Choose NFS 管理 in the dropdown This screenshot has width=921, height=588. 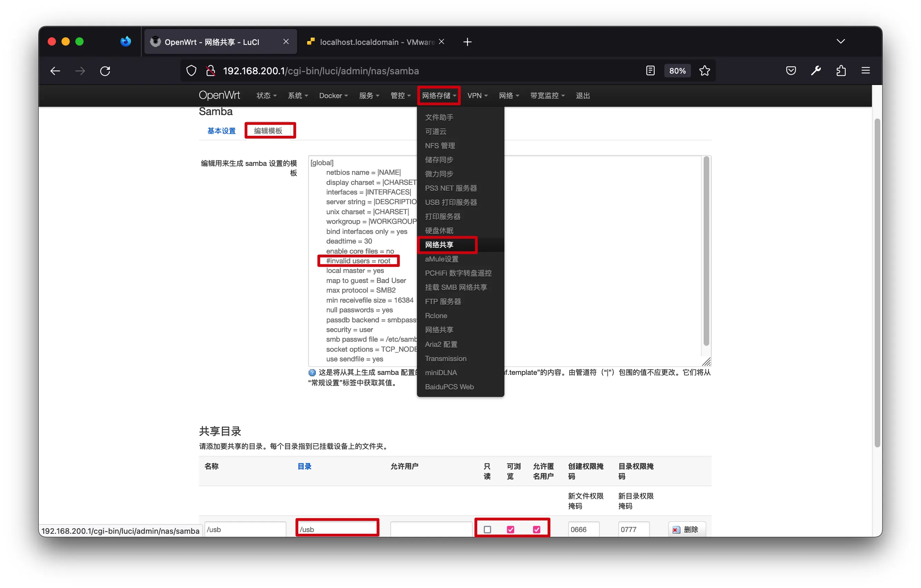[x=460, y=146]
